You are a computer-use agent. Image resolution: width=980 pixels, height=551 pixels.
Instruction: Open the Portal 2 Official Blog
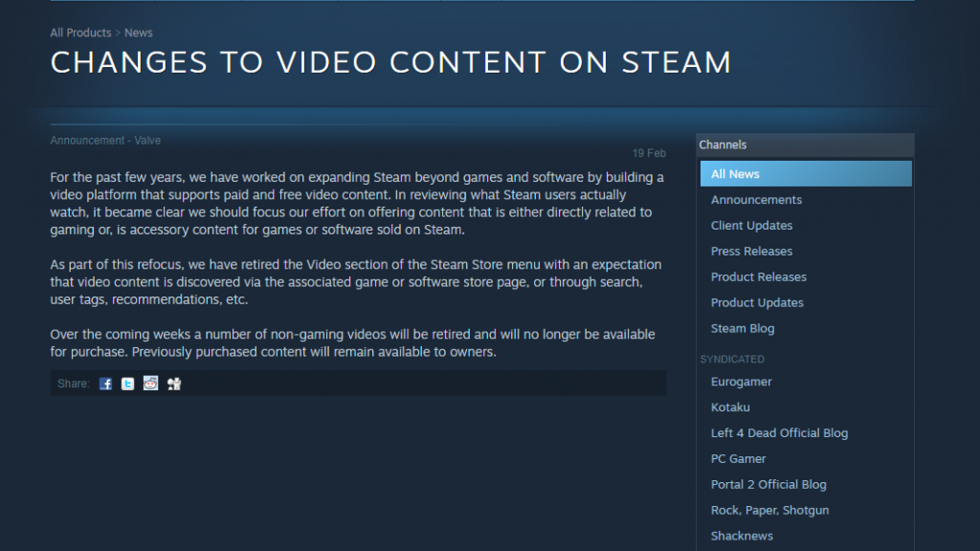click(x=768, y=485)
